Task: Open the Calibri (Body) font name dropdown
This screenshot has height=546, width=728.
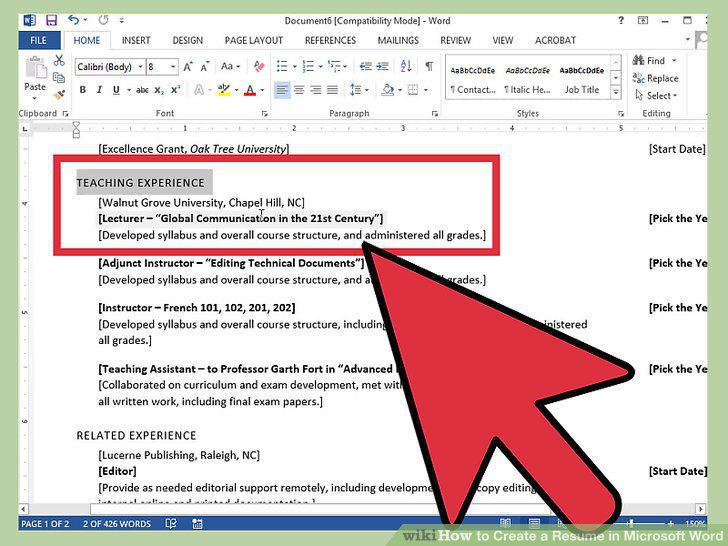Action: [140, 67]
